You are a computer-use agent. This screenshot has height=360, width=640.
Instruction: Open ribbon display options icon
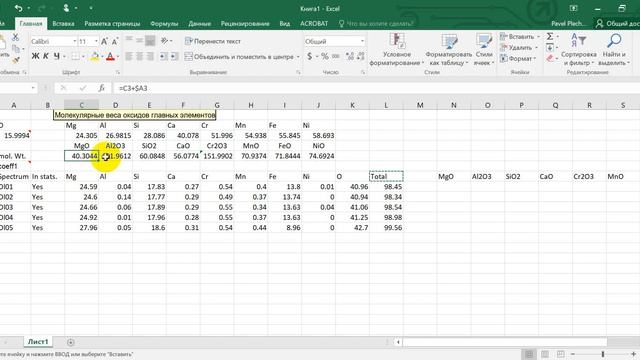[573, 8]
